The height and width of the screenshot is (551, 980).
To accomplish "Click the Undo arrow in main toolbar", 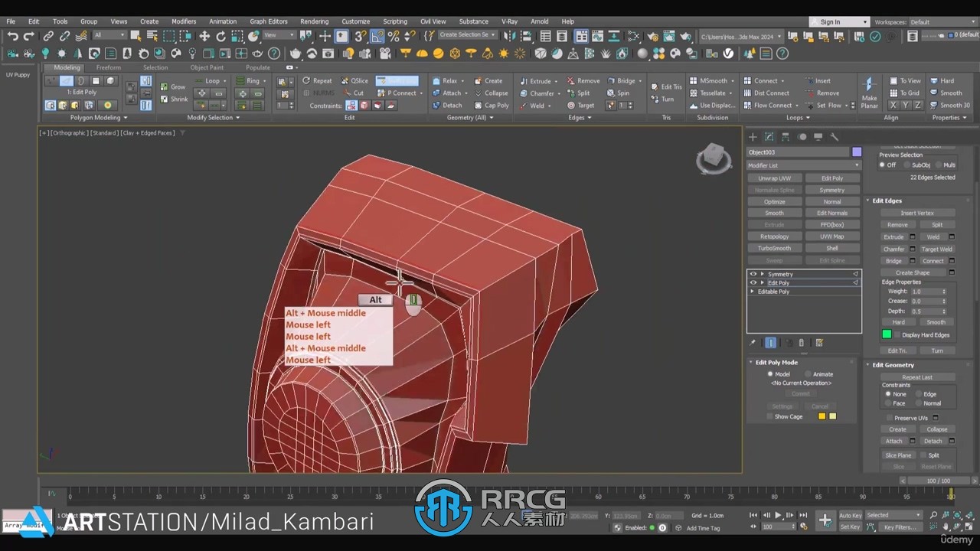I will click(x=12, y=36).
